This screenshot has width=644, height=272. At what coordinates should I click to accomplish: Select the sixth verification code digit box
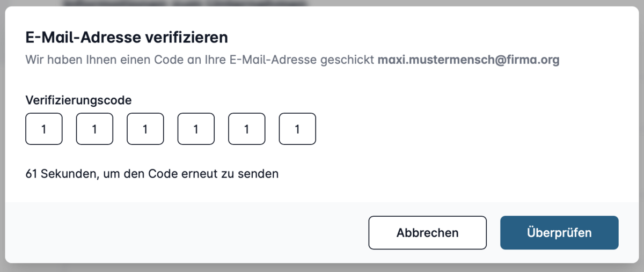coord(297,129)
